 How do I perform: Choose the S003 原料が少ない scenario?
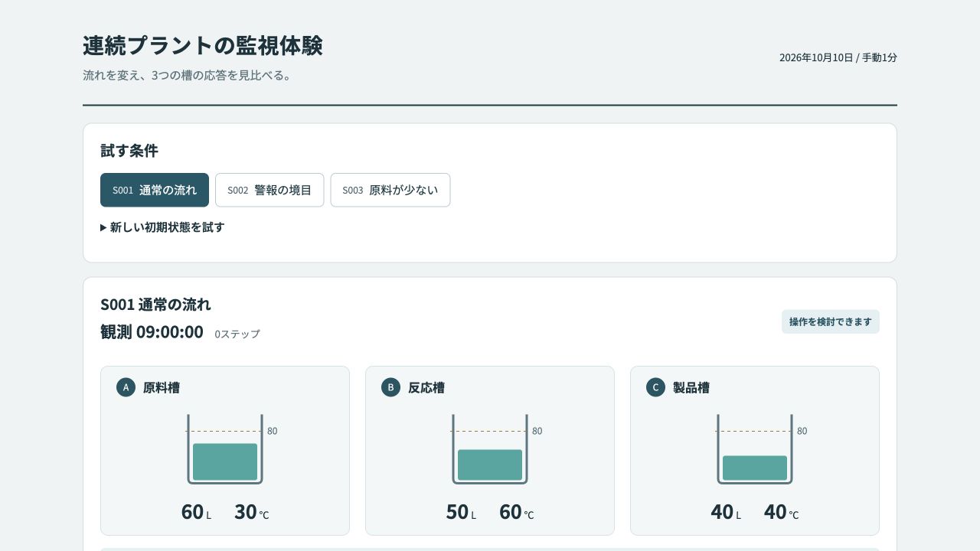coord(390,190)
